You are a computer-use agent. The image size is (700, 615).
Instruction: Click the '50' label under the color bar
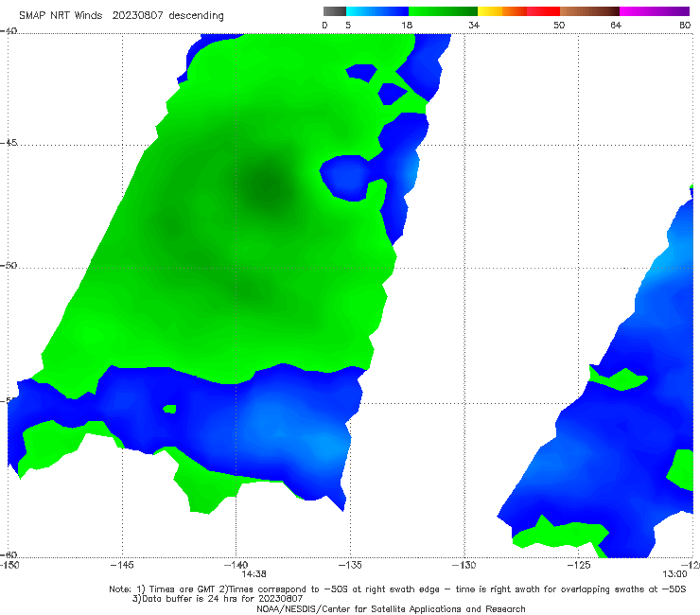coord(559,25)
